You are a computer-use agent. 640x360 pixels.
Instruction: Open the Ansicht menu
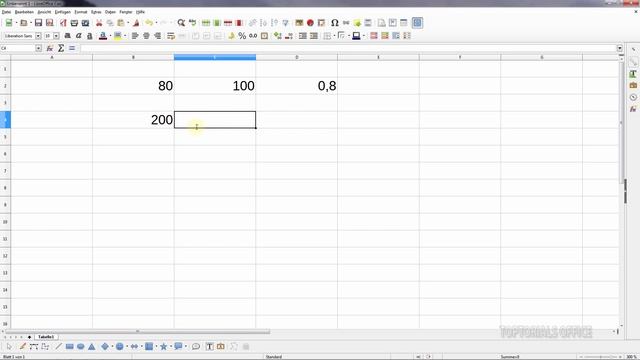[44, 12]
